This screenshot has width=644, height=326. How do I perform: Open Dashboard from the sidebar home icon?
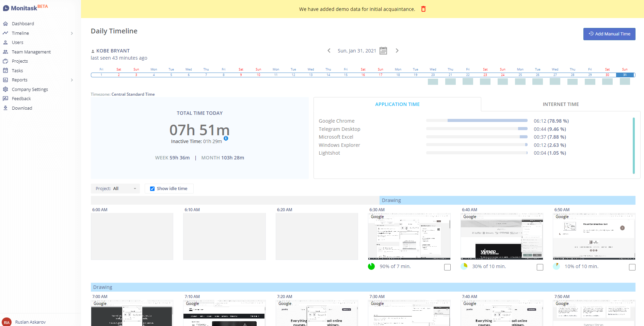(5, 24)
